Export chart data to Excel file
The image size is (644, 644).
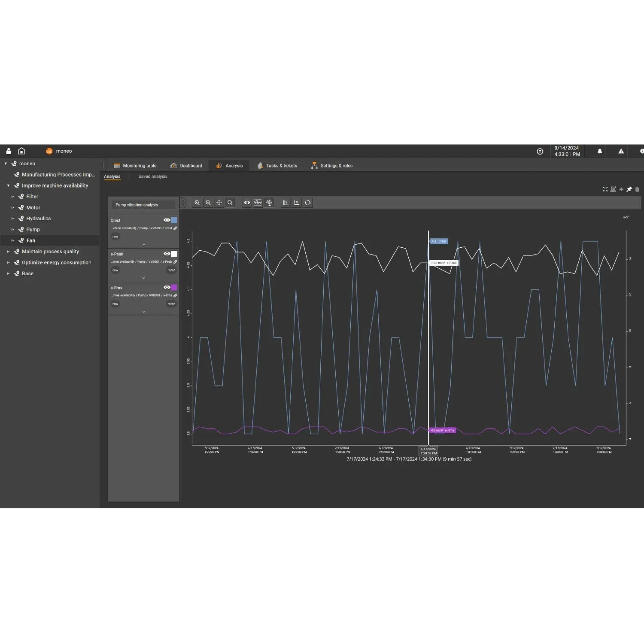point(613,189)
